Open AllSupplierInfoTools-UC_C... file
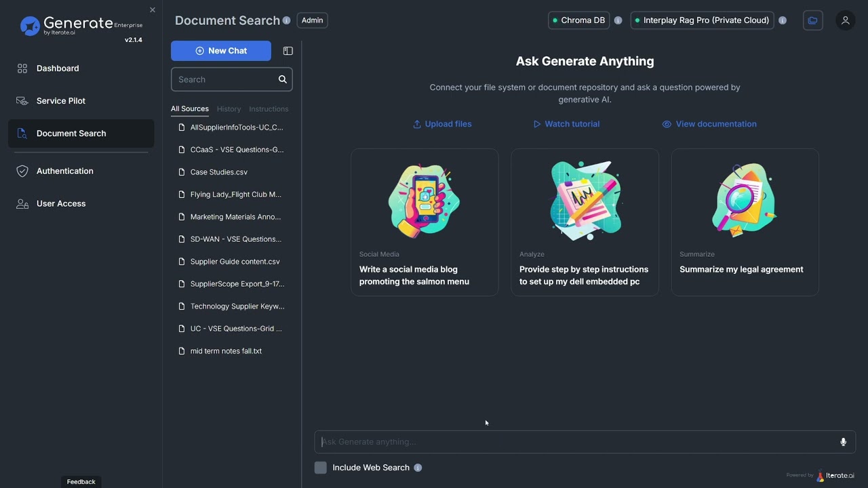Viewport: 868px width, 488px height. click(x=231, y=127)
